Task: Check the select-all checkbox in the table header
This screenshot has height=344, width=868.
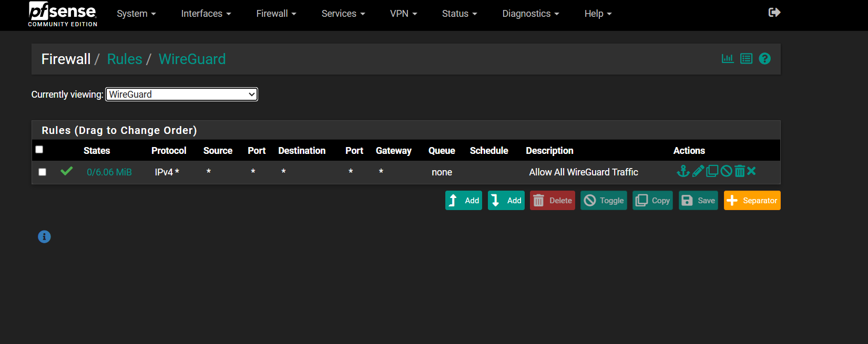Action: 39,150
